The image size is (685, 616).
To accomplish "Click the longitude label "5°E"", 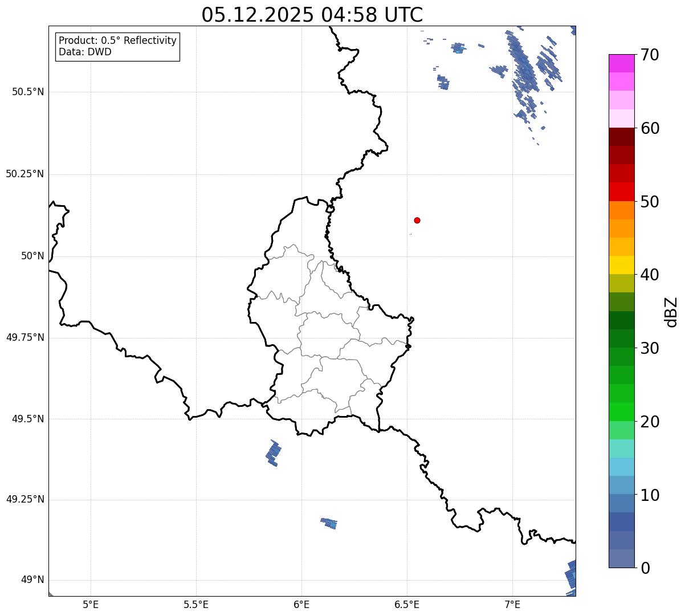I will coord(91,605).
